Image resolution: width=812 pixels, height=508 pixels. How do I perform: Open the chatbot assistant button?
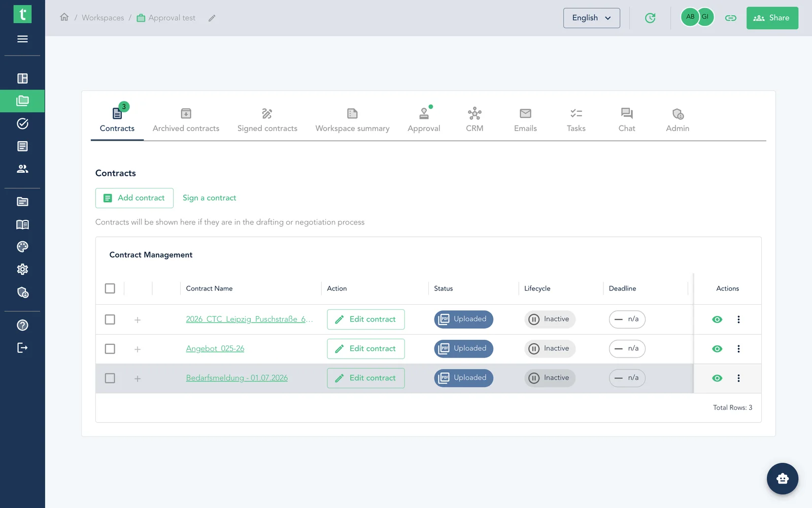pyautogui.click(x=783, y=479)
